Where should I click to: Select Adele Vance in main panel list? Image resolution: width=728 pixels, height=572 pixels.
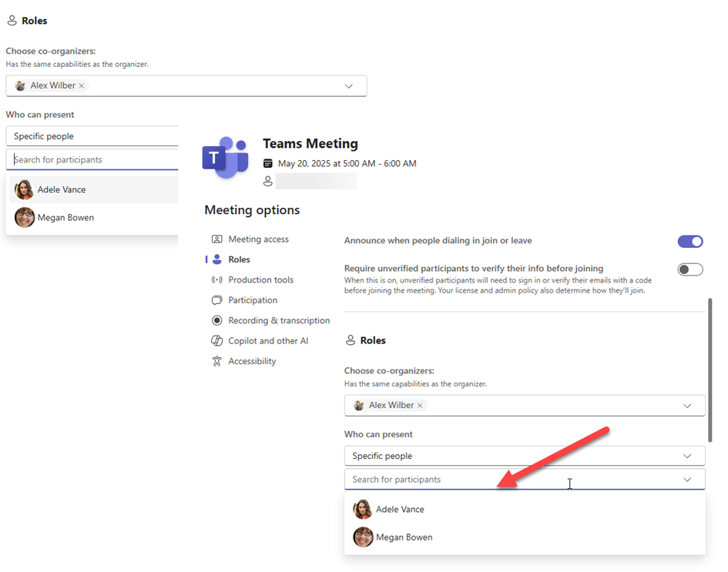(525, 510)
